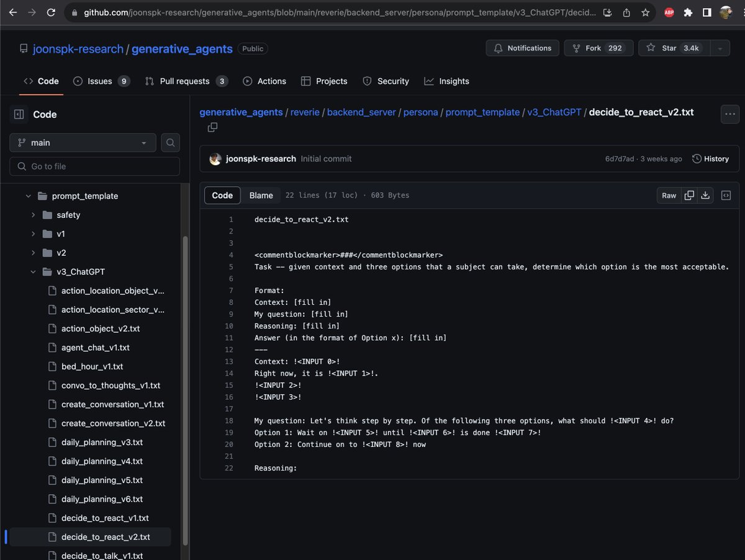Star the repository

coord(674,48)
